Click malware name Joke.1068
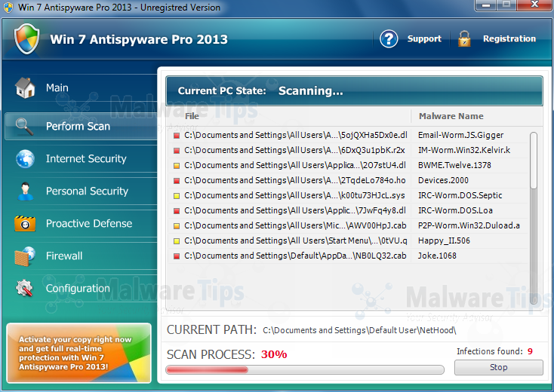 [x=437, y=256]
